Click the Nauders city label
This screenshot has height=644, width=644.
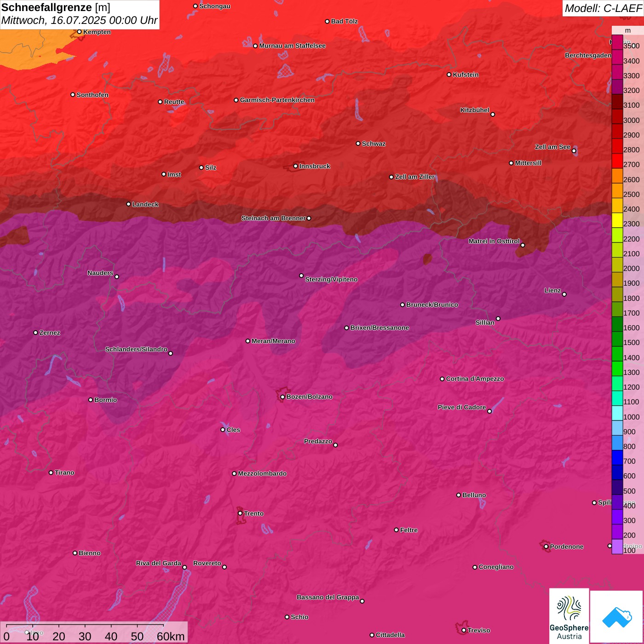coord(100,273)
